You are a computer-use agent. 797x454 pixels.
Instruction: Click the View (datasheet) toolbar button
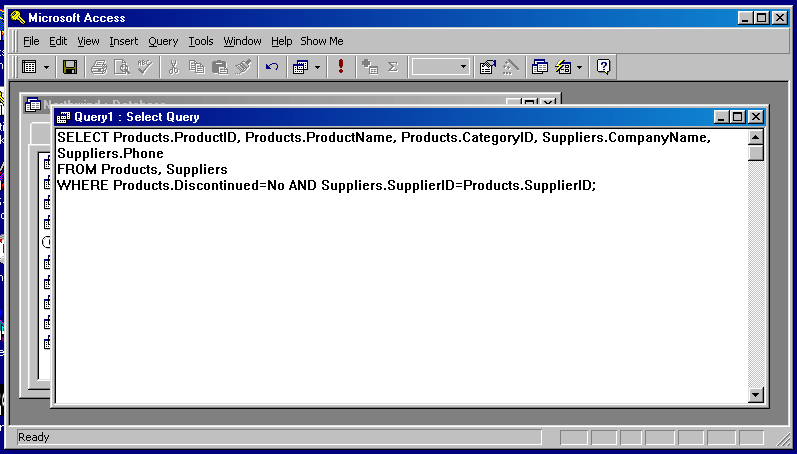tap(29, 67)
